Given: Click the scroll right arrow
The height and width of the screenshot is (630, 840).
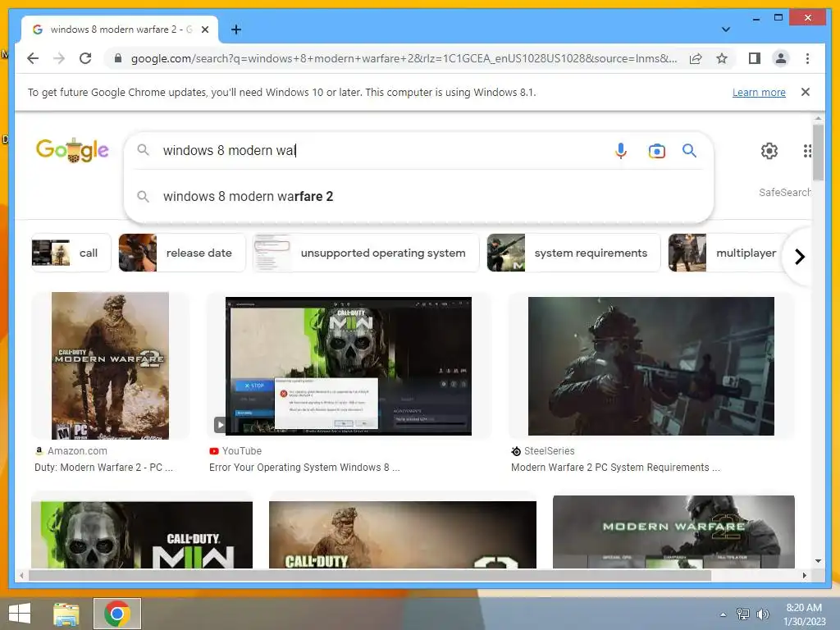Looking at the screenshot, I should click(804, 575).
